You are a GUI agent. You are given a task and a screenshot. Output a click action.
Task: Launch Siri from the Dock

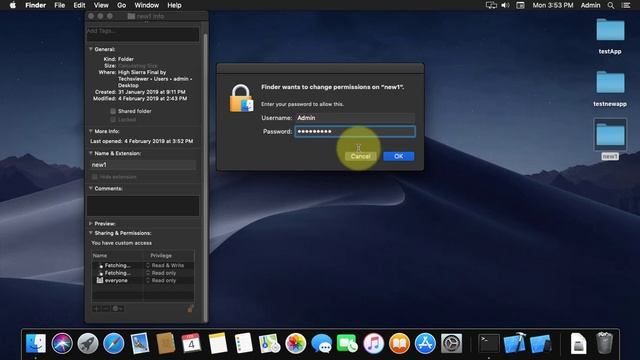[62, 343]
